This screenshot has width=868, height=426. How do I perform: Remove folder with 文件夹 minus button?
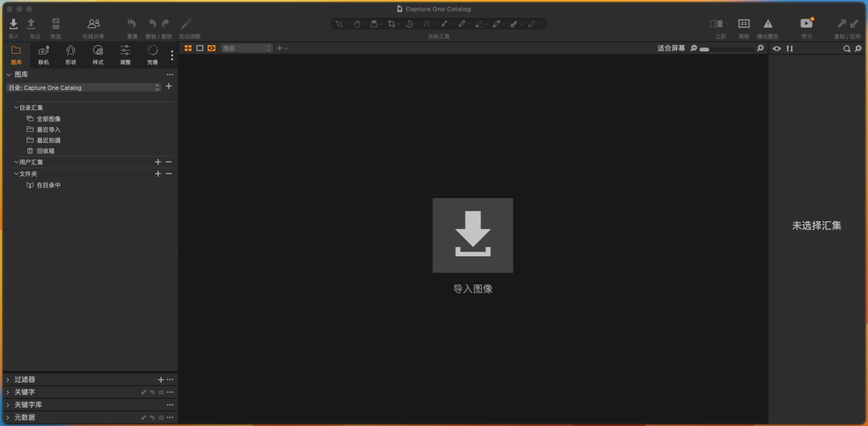(x=169, y=174)
